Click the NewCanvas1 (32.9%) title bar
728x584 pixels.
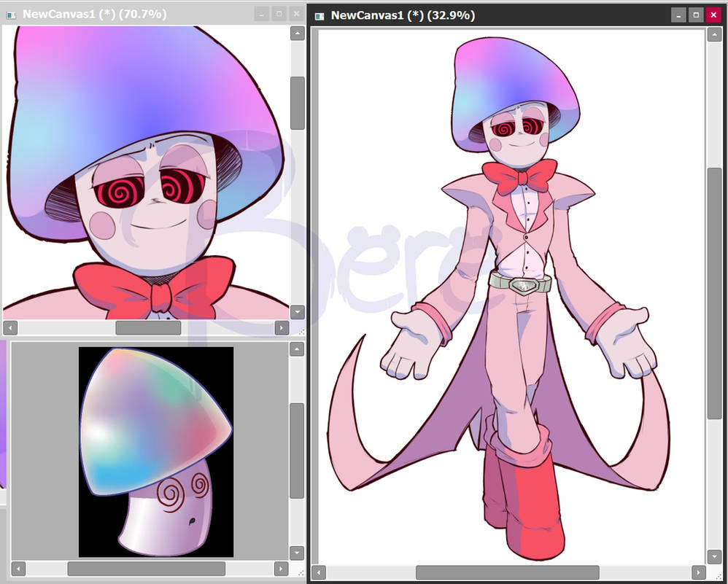coord(511,14)
